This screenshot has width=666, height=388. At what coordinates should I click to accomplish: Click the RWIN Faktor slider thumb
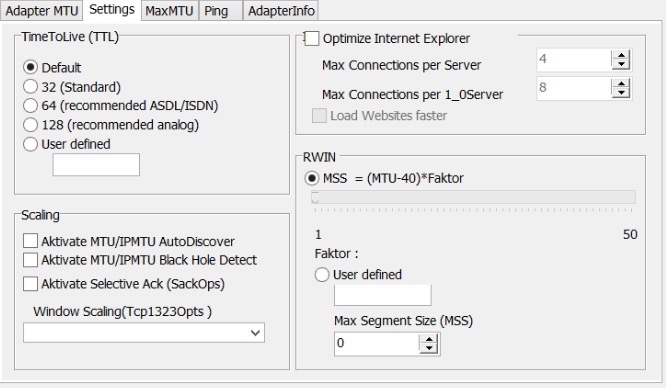(315, 198)
